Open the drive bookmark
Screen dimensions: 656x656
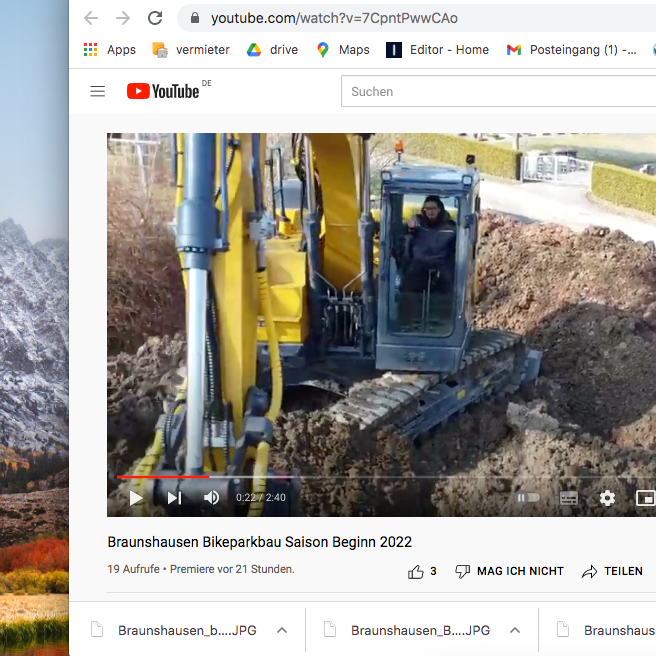272,50
